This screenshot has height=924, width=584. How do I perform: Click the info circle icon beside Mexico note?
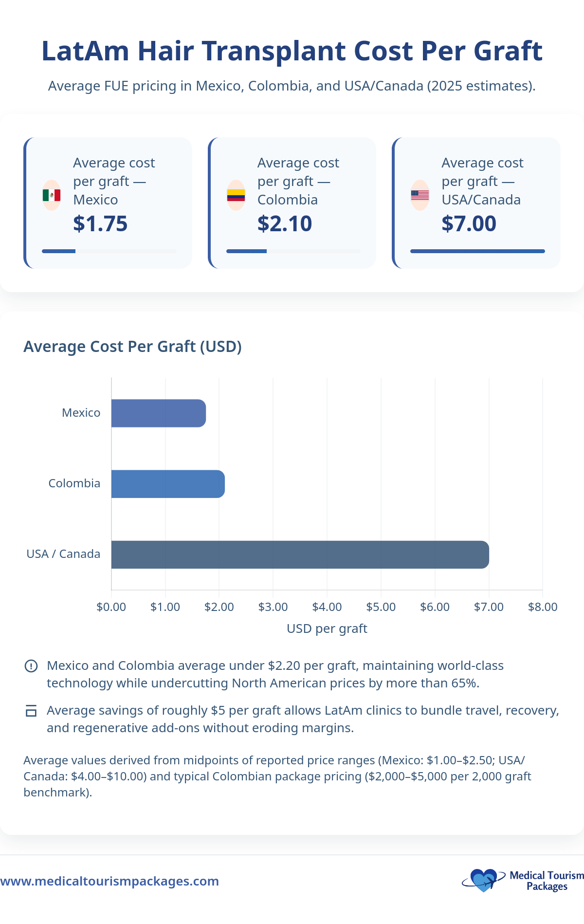pos(31,666)
